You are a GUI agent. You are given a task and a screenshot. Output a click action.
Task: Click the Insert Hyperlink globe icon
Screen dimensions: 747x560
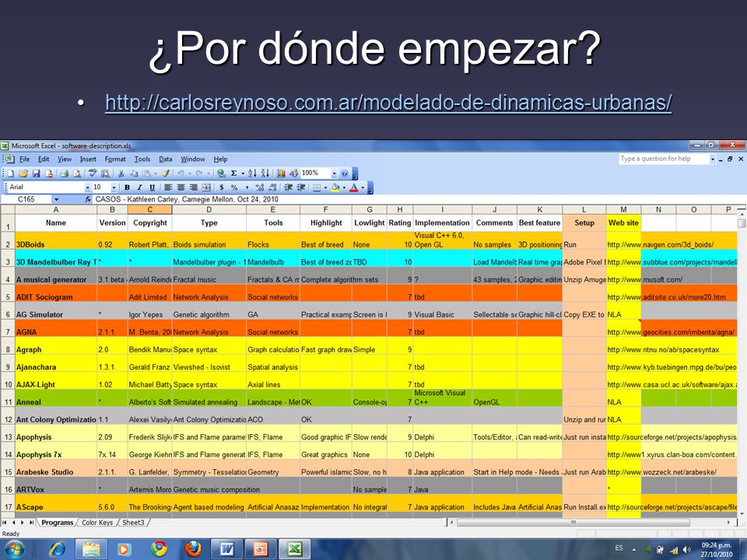pos(221,173)
